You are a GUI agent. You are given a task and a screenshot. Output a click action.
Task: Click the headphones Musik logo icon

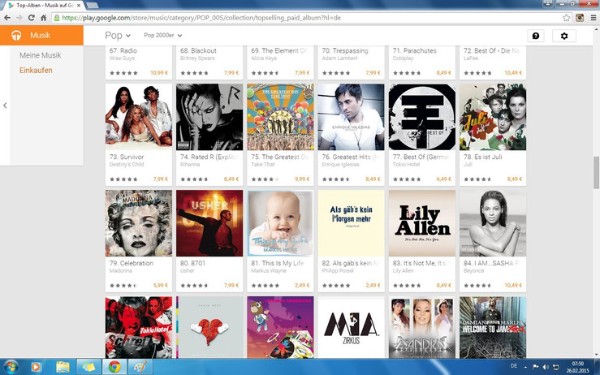tap(16, 35)
